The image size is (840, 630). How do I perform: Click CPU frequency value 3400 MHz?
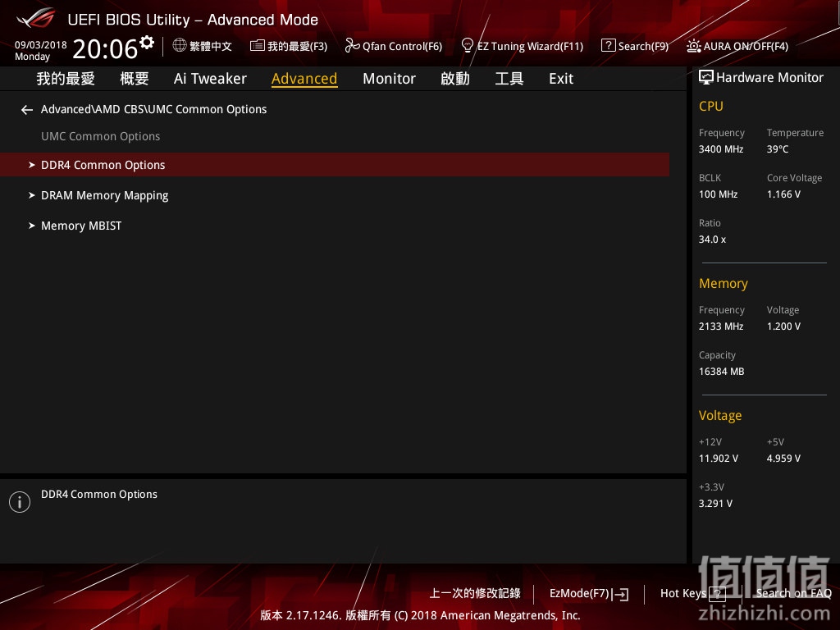coord(720,149)
